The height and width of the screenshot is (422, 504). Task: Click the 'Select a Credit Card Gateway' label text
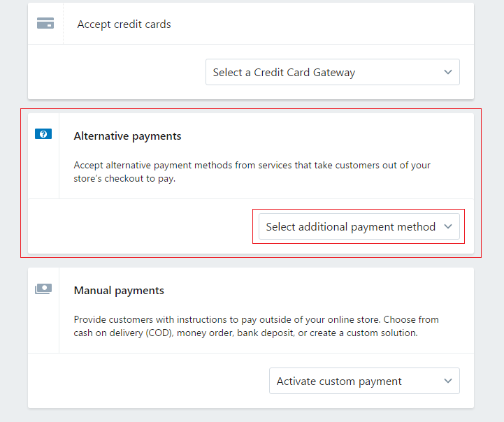pos(284,73)
